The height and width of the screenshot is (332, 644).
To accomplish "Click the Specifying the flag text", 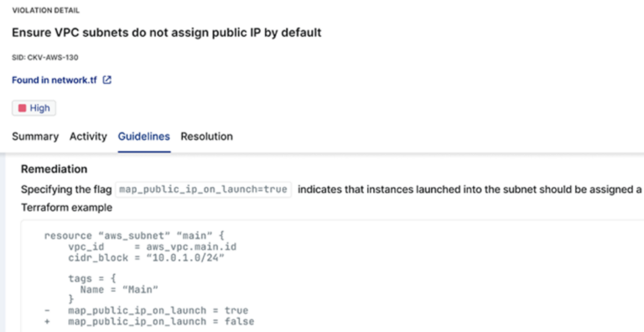I will click(x=66, y=189).
